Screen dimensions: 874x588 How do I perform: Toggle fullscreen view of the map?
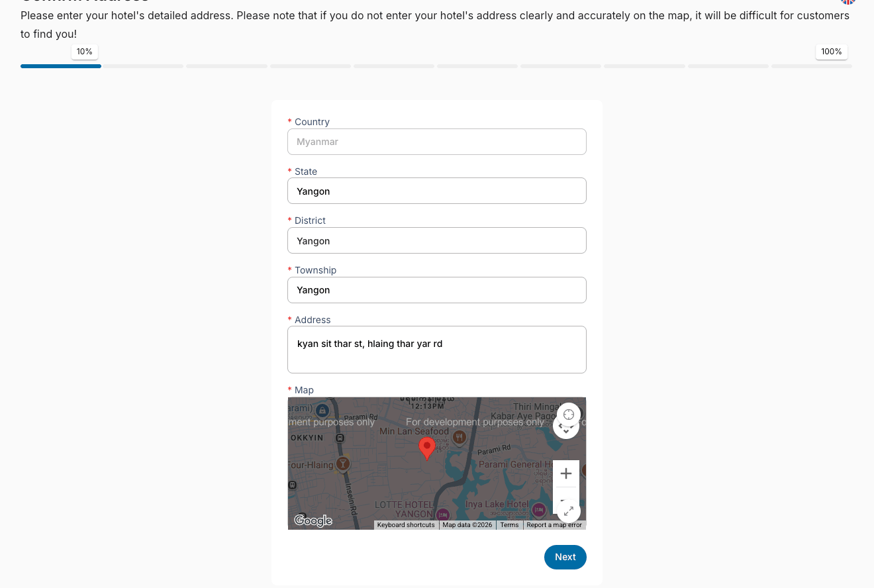point(569,511)
